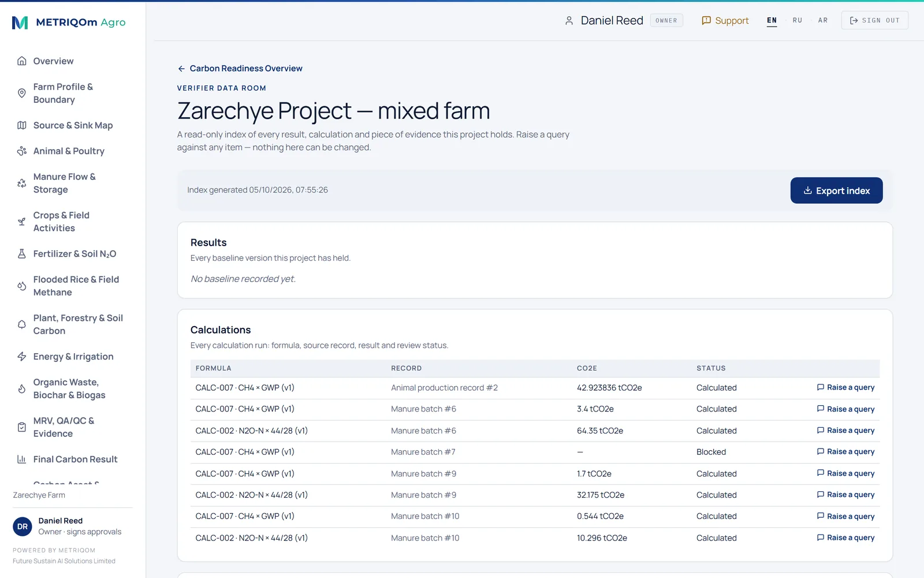Raise a query on the 64.35 tCO2e row
Screen dimensions: 924x578
coord(845,431)
